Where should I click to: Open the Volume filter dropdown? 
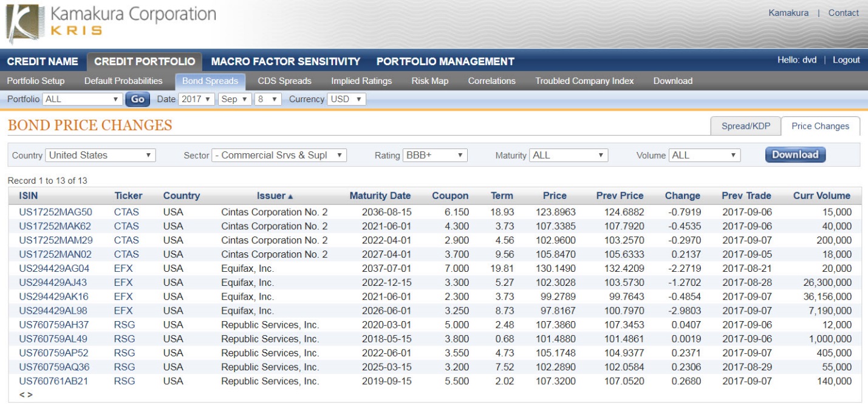coord(705,155)
